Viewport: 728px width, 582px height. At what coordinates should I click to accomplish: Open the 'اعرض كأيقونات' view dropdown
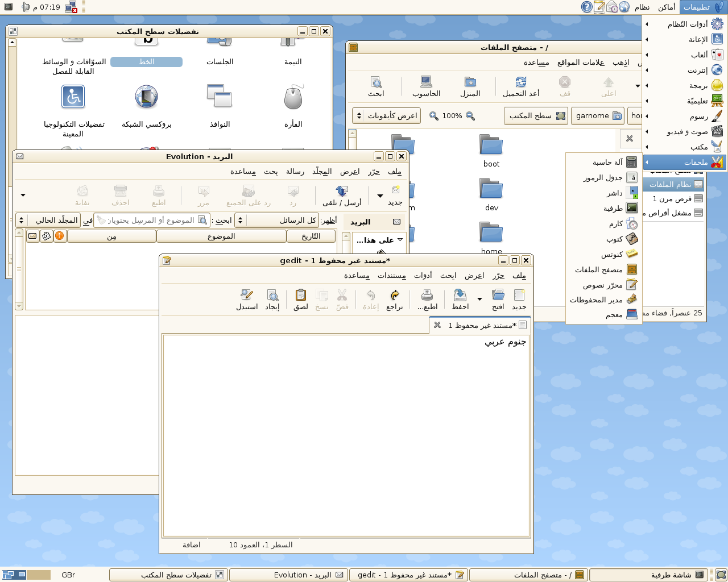387,116
